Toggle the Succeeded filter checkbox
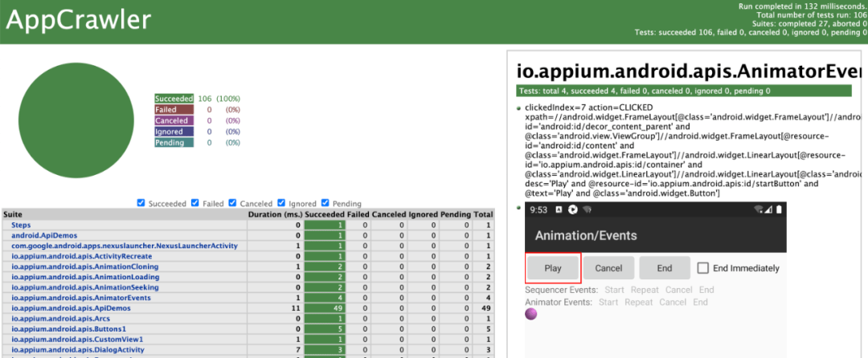The width and height of the screenshot is (868, 358). 141,203
